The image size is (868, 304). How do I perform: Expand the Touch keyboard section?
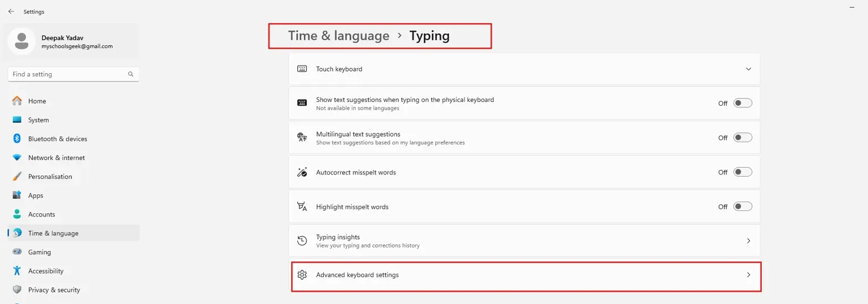click(x=748, y=69)
